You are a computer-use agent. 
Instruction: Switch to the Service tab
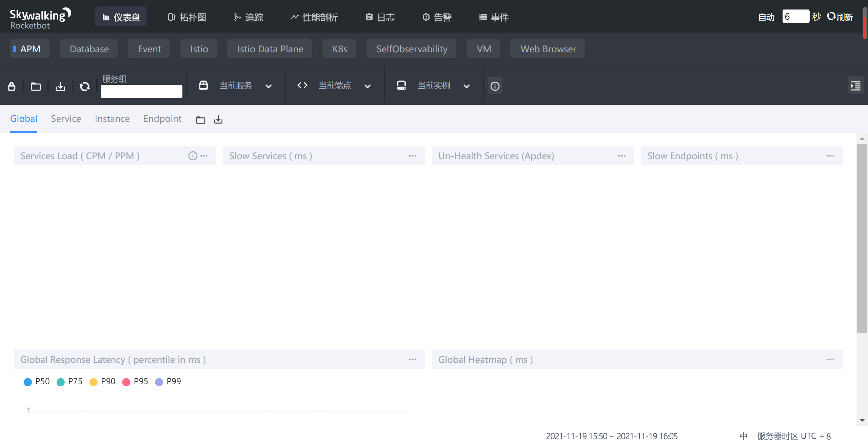point(66,118)
